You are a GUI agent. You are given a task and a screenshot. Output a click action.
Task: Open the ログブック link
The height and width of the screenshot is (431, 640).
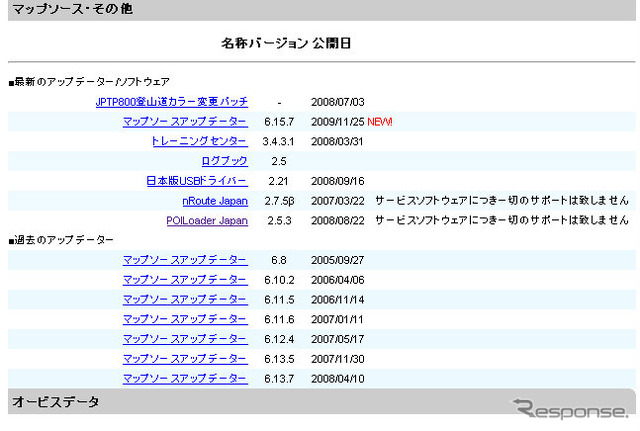point(224,161)
